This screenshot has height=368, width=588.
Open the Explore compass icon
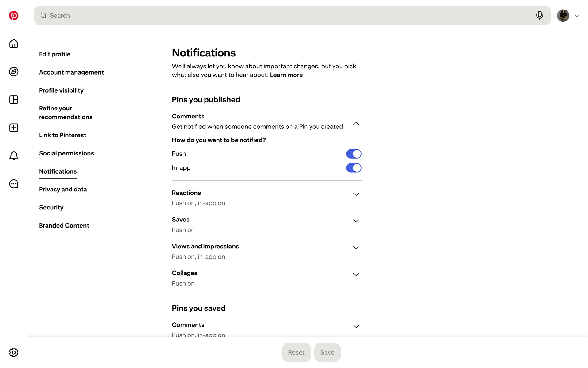click(x=14, y=72)
